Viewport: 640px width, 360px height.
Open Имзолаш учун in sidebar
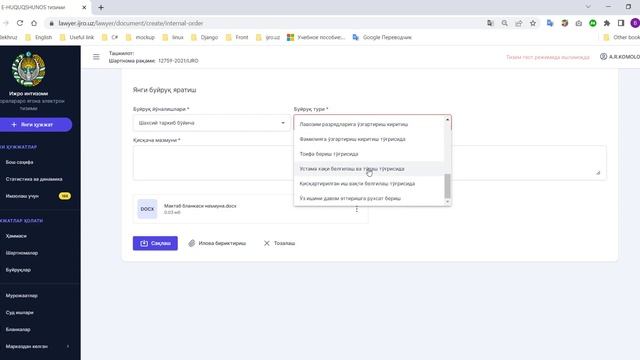[x=22, y=196]
